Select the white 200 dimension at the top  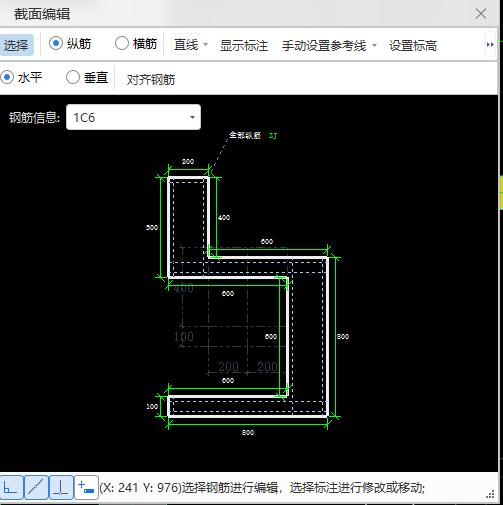[188, 162]
